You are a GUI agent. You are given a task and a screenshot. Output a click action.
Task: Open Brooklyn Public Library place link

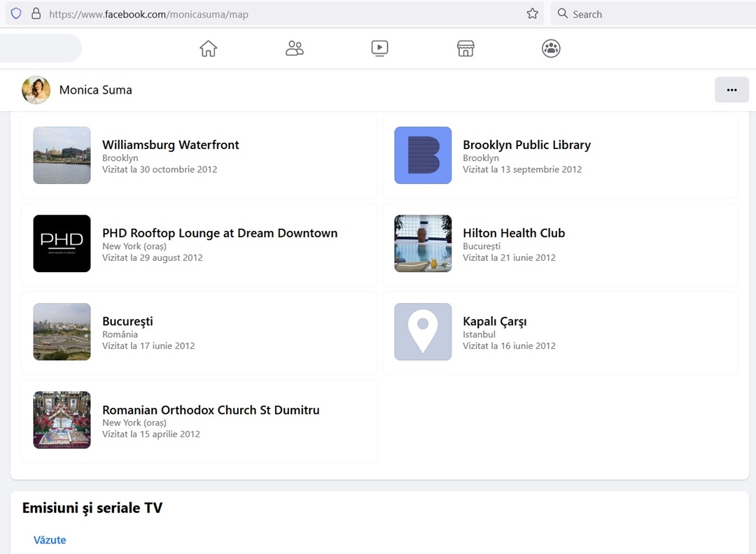[x=526, y=145]
